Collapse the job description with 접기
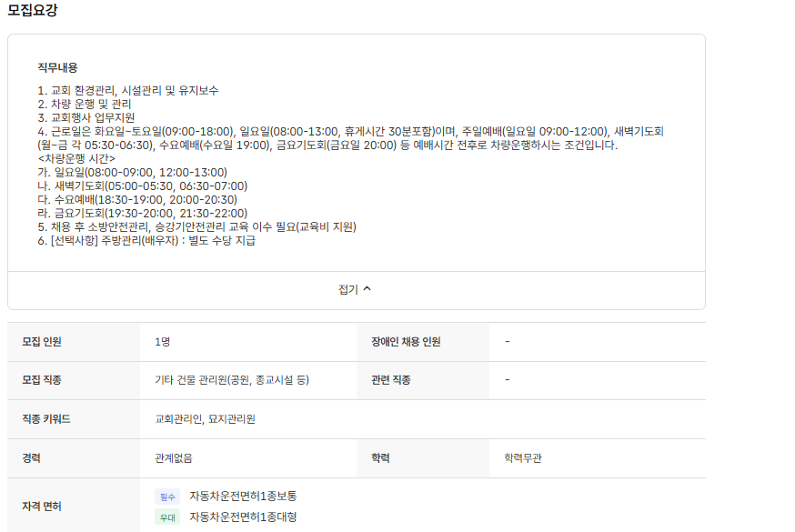Image resolution: width=795 pixels, height=532 pixels. click(x=348, y=290)
